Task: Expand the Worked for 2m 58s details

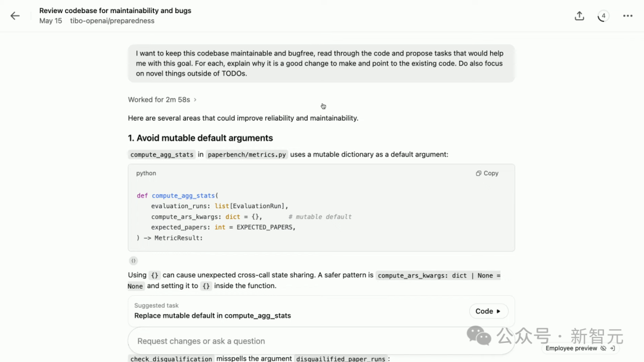Action: [162, 100]
